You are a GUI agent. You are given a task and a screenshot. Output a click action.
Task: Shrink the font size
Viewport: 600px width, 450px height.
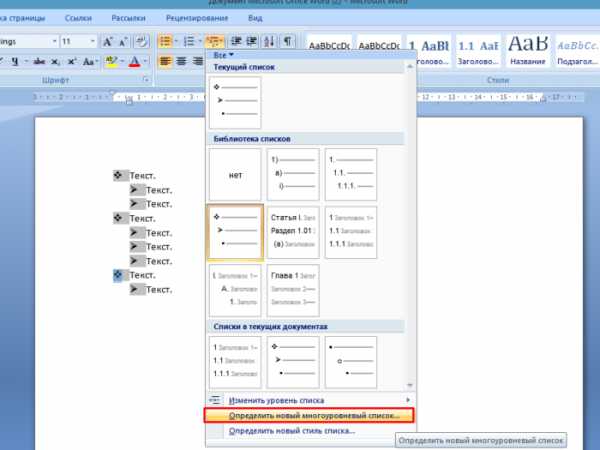point(123,41)
